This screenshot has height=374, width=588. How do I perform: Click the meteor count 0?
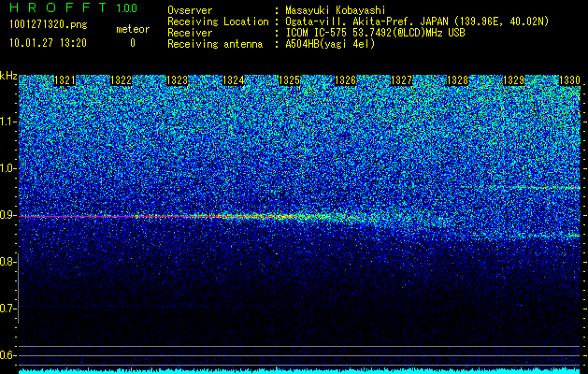coord(133,43)
